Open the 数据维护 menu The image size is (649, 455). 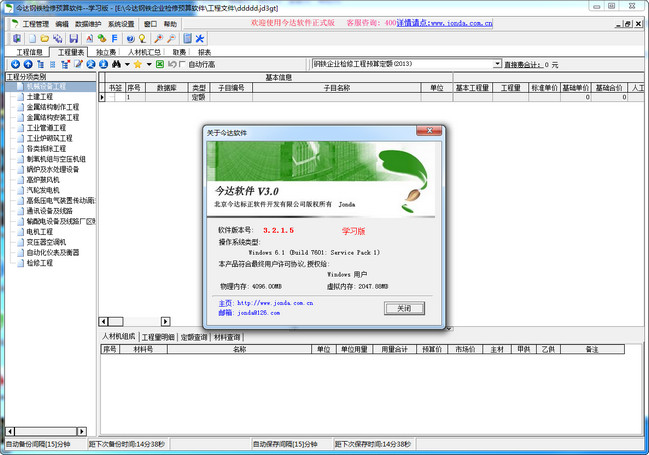(x=88, y=24)
